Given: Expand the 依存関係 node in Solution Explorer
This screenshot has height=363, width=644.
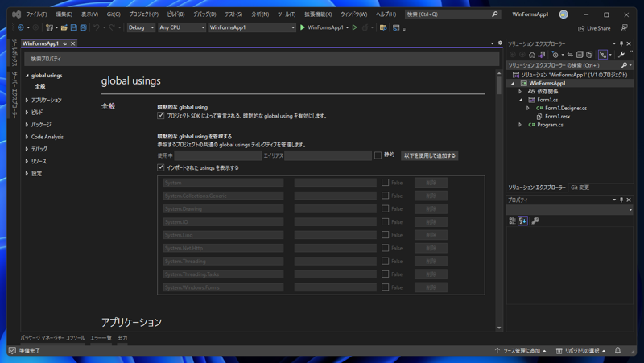Looking at the screenshot, I should pos(520,92).
